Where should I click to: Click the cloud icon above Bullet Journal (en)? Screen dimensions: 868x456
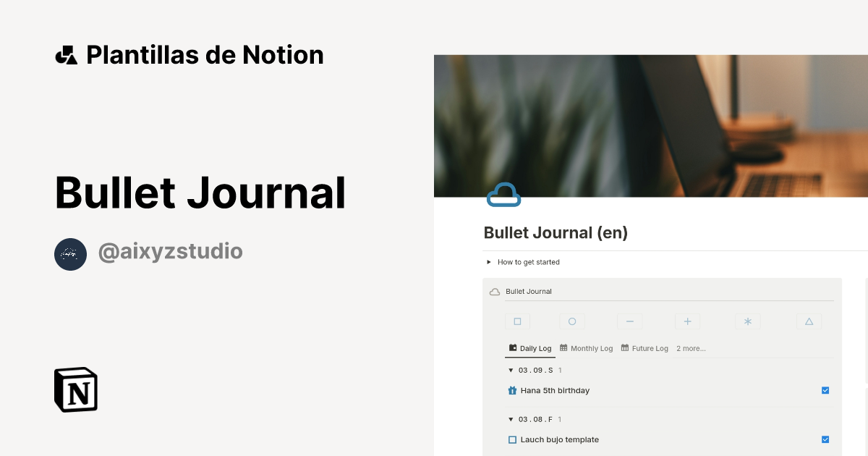503,194
